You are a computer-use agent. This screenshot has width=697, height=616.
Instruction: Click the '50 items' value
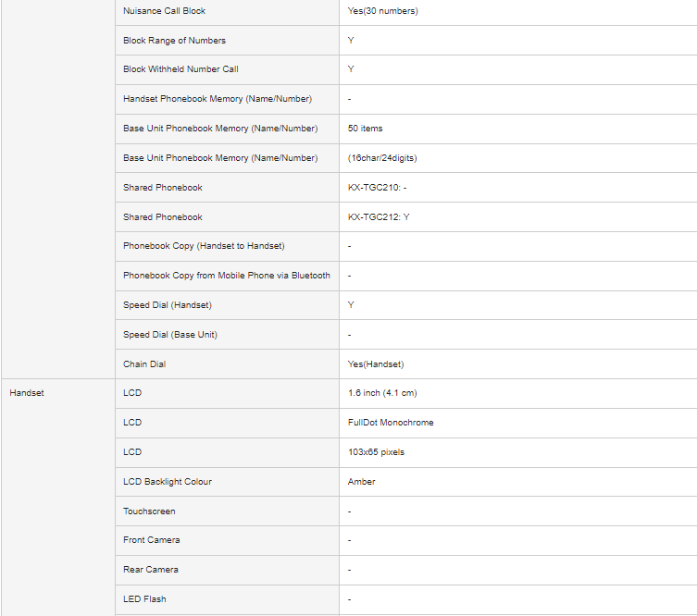365,129
